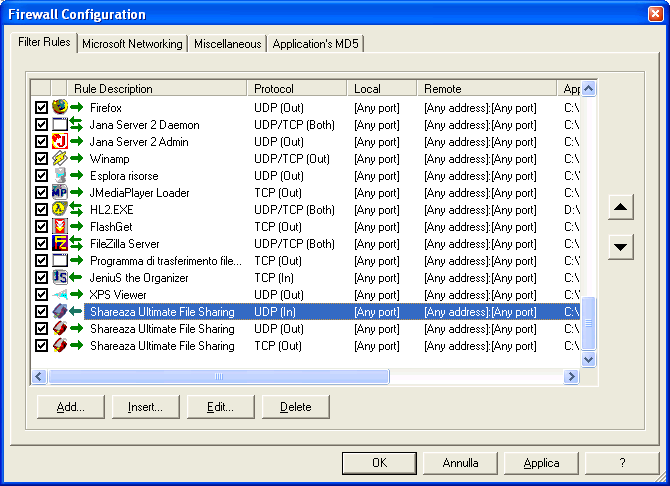Toggle the HL2.EXE rule checkbox
Screen dimensions: 670x486
(41, 209)
